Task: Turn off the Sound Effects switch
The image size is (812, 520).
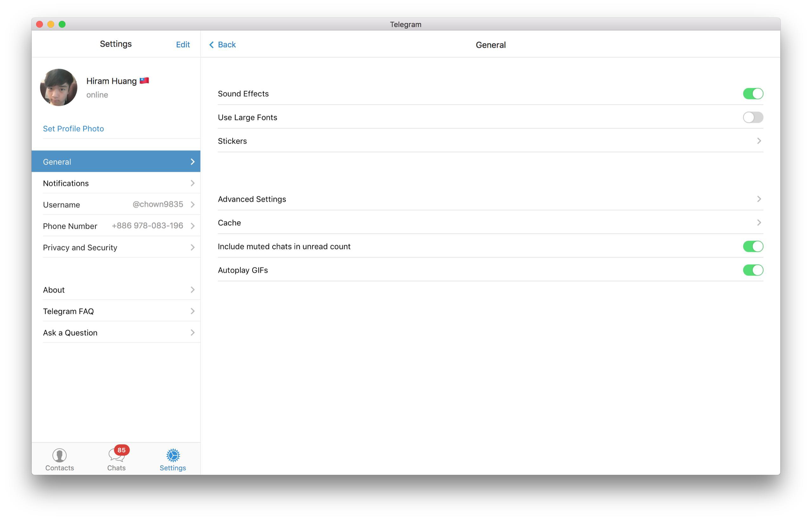Action: [753, 94]
